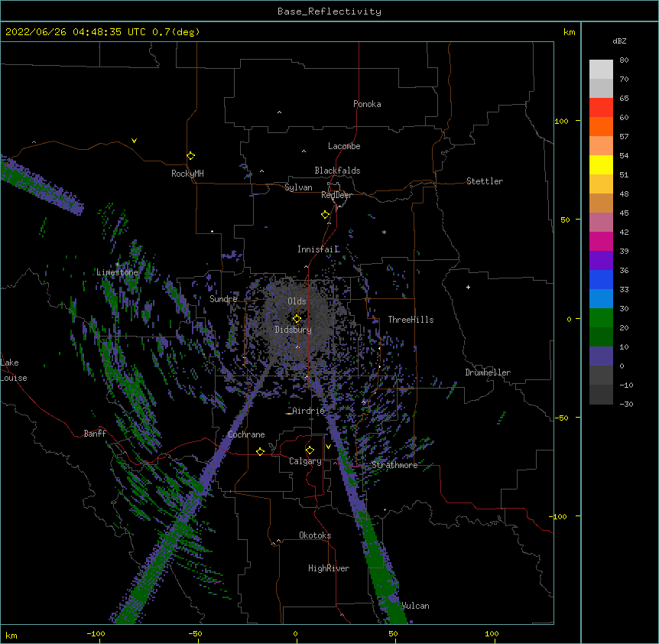Click the Banff label
659x644 pixels.
(95, 434)
